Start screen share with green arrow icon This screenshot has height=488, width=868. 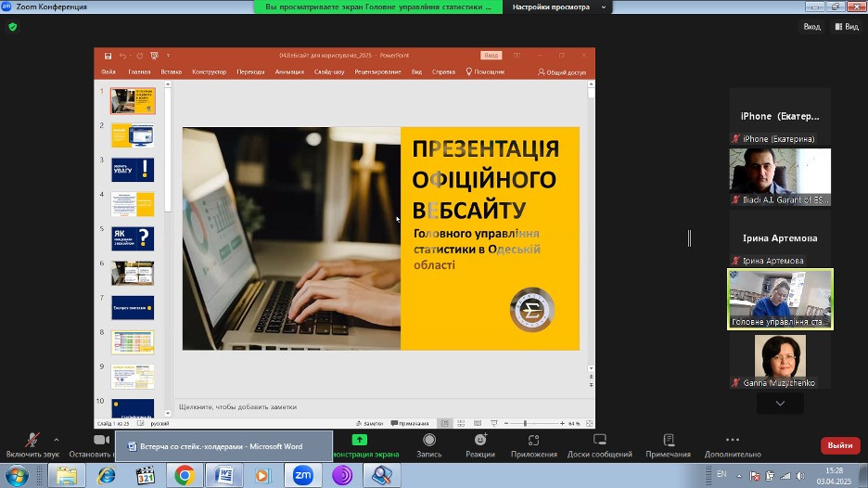(x=359, y=440)
